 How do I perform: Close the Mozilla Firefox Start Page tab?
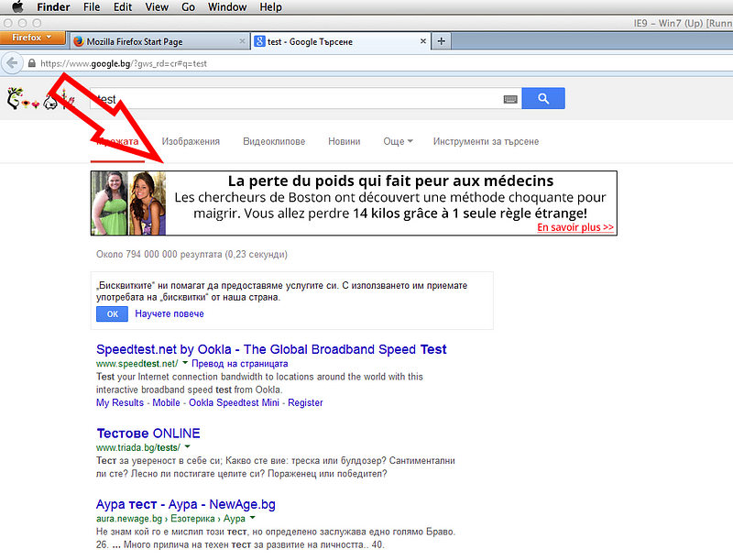coord(242,41)
